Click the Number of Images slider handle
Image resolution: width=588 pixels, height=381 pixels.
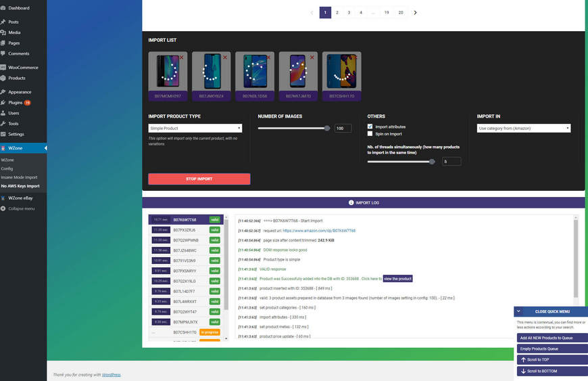pyautogui.click(x=328, y=128)
